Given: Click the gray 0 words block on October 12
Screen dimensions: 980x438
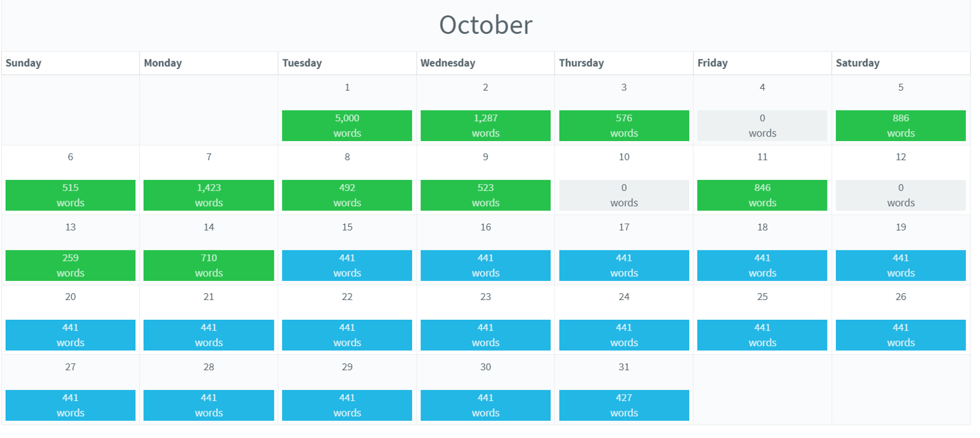Looking at the screenshot, I should point(901,195).
